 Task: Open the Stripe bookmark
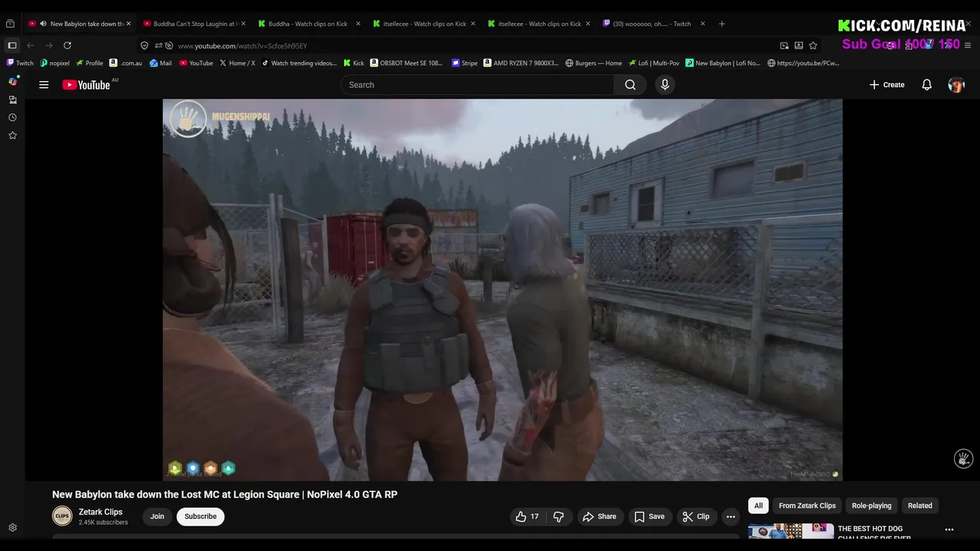tap(465, 63)
